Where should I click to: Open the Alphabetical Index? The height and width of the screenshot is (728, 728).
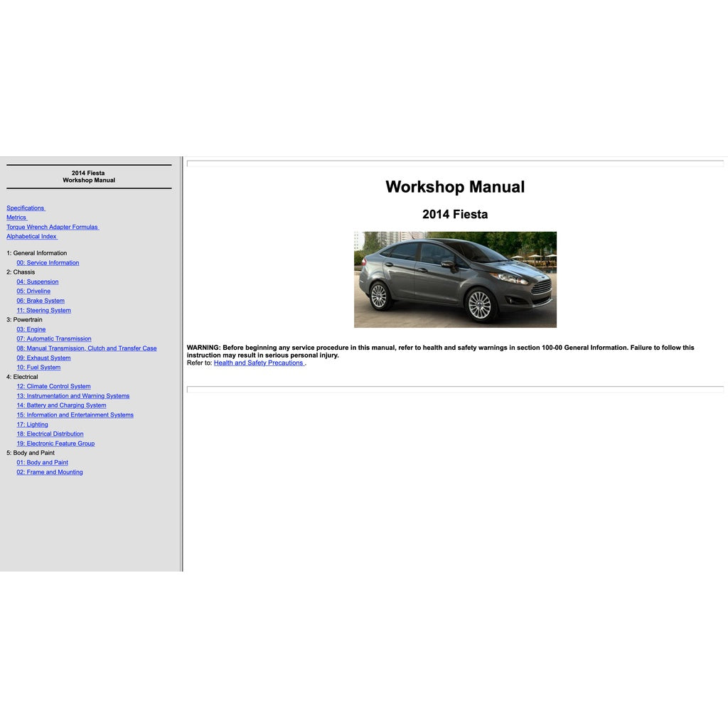(31, 236)
